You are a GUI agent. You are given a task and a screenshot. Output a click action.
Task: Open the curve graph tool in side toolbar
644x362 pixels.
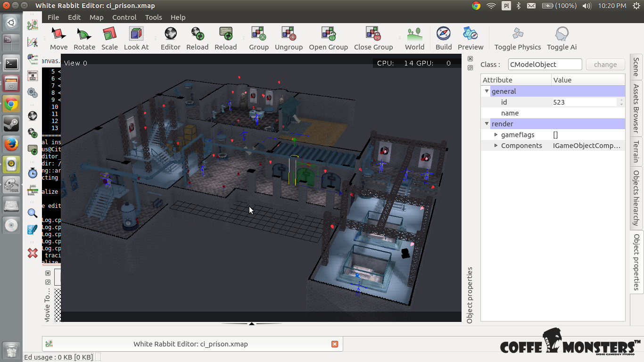pos(33,42)
